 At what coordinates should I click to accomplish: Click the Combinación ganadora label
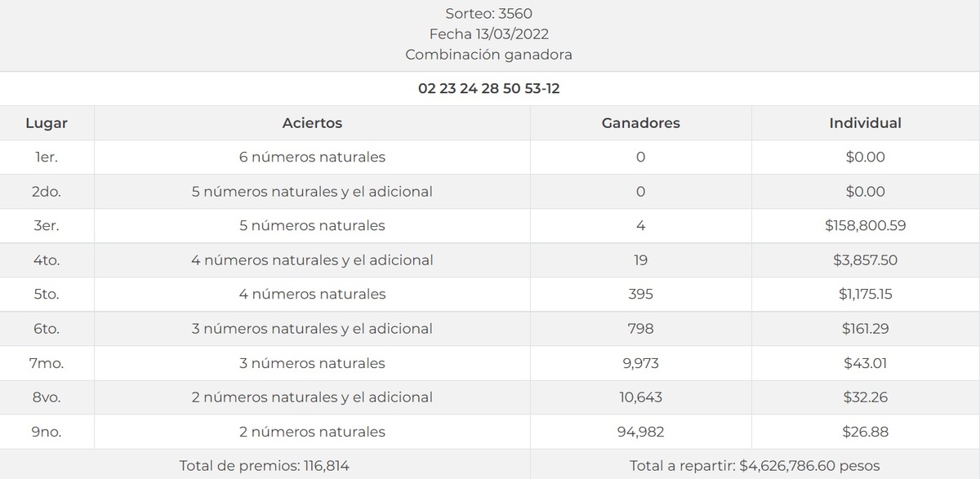(488, 55)
